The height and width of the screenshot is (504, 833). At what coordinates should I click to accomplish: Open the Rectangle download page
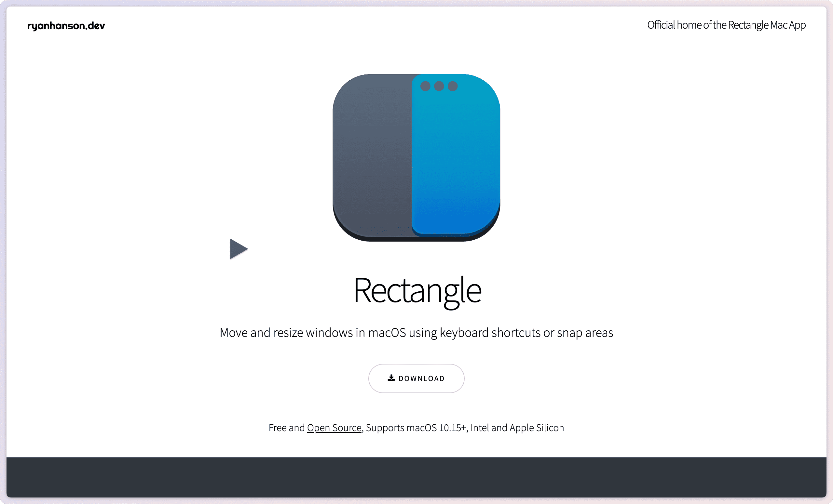click(416, 378)
